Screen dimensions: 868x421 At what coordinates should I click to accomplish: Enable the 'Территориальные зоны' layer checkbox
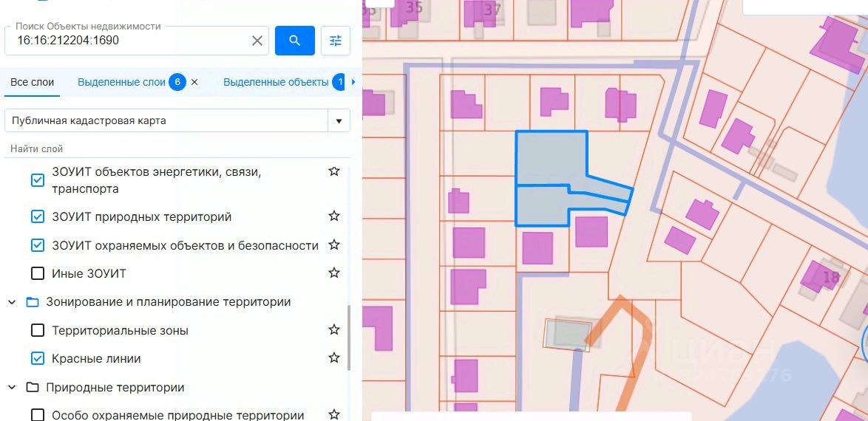pyautogui.click(x=37, y=330)
